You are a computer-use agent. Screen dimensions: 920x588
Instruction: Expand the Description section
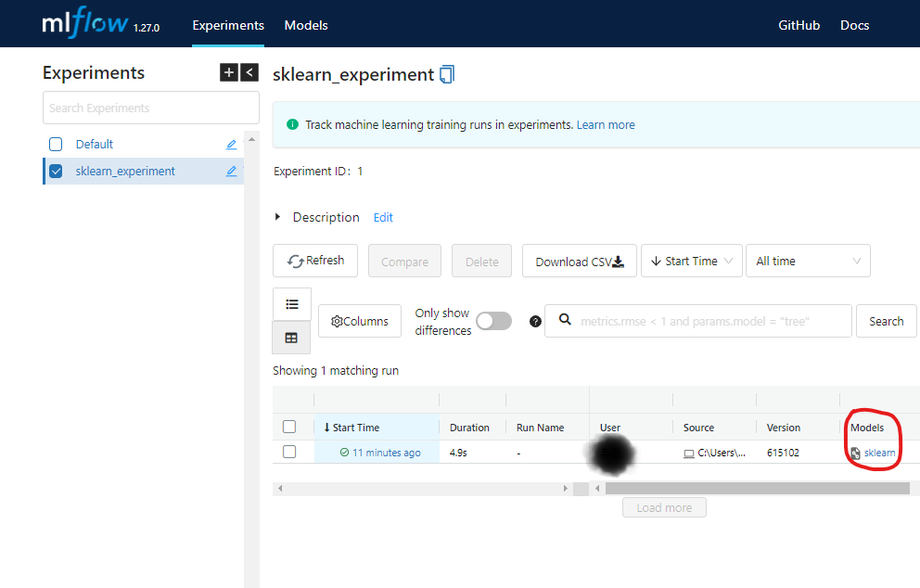point(277,216)
